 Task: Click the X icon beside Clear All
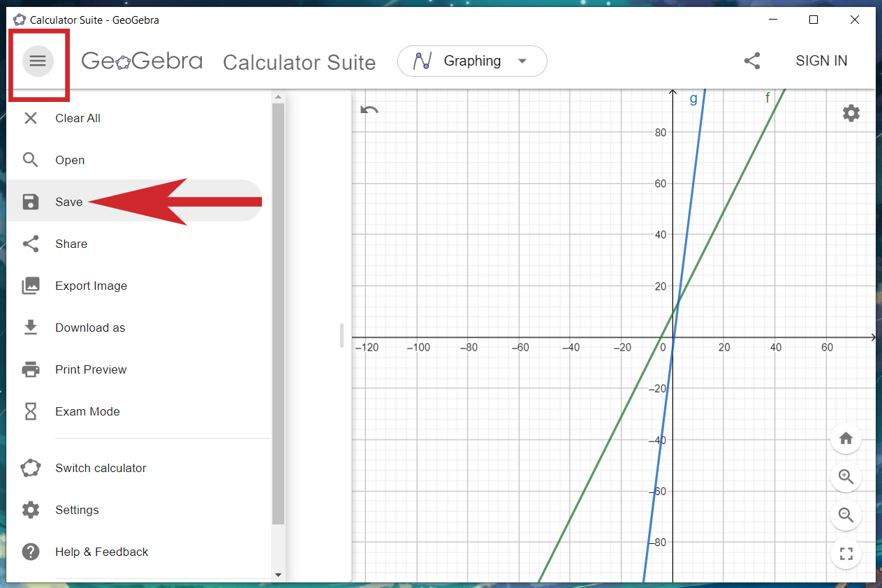click(31, 118)
